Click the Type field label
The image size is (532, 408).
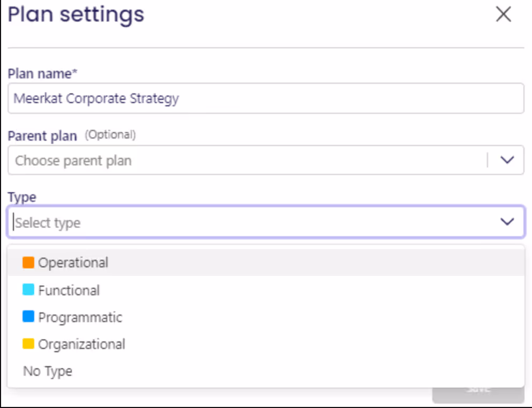(x=22, y=197)
